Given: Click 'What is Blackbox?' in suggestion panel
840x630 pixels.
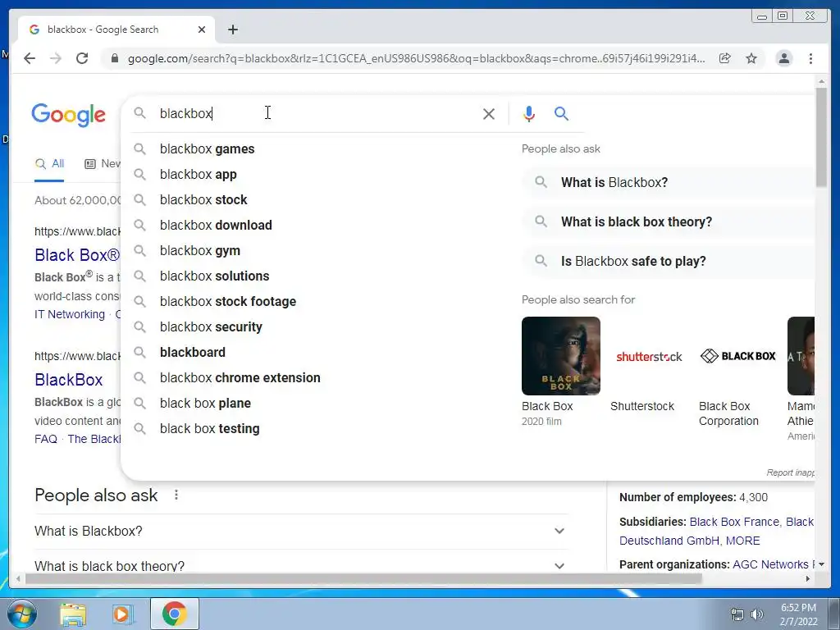Looking at the screenshot, I should pos(668,182).
